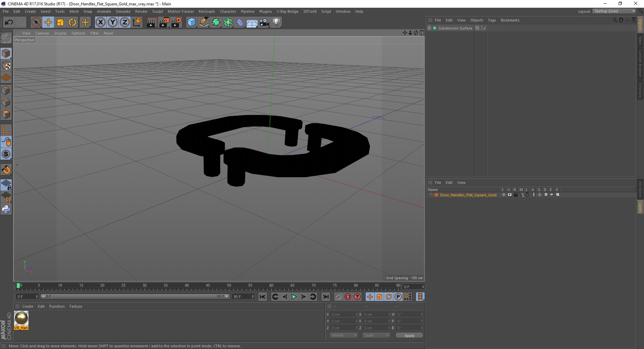Image resolution: width=644 pixels, height=349 pixels.
Task: Open viewport Cameras menu
Action: [42, 33]
